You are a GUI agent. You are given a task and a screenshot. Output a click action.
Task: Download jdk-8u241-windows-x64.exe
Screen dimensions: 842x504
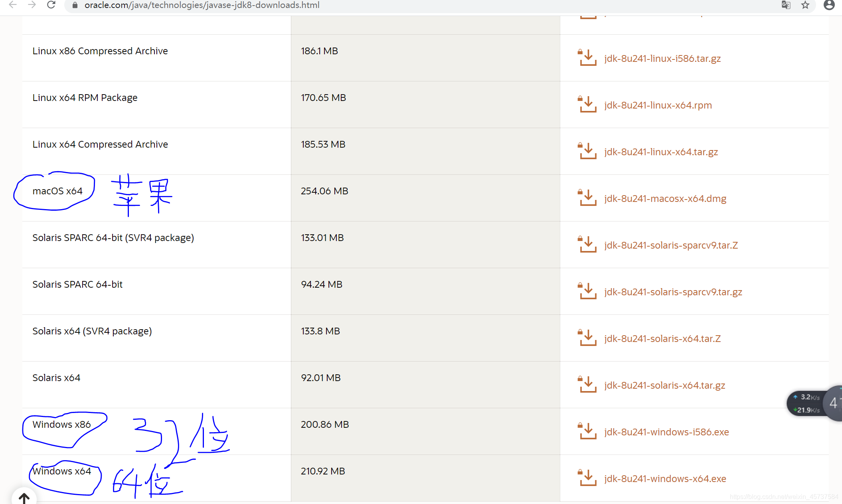tap(665, 479)
